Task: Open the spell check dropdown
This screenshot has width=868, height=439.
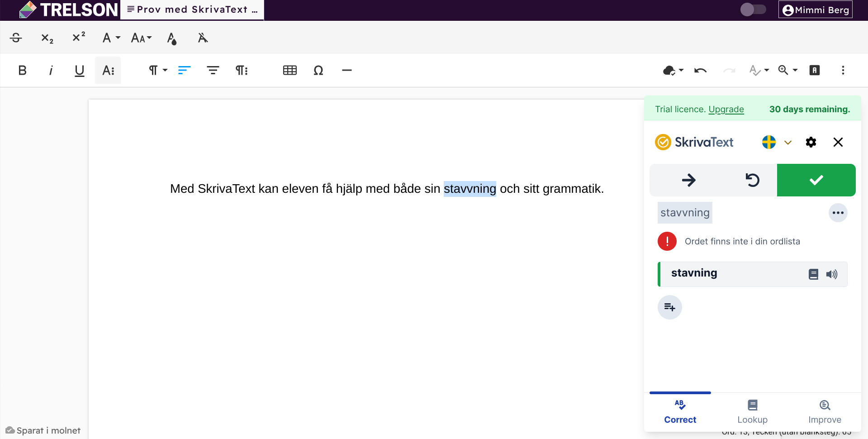Action: [x=759, y=70]
